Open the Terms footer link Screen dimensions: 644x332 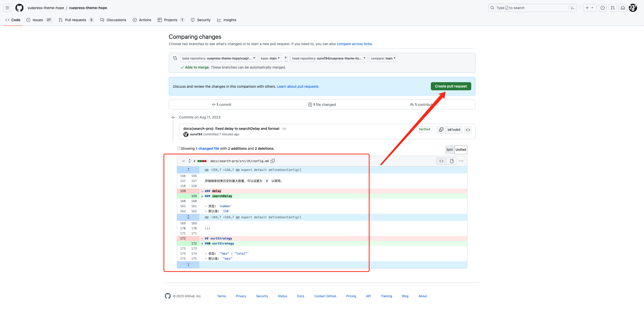point(221,296)
